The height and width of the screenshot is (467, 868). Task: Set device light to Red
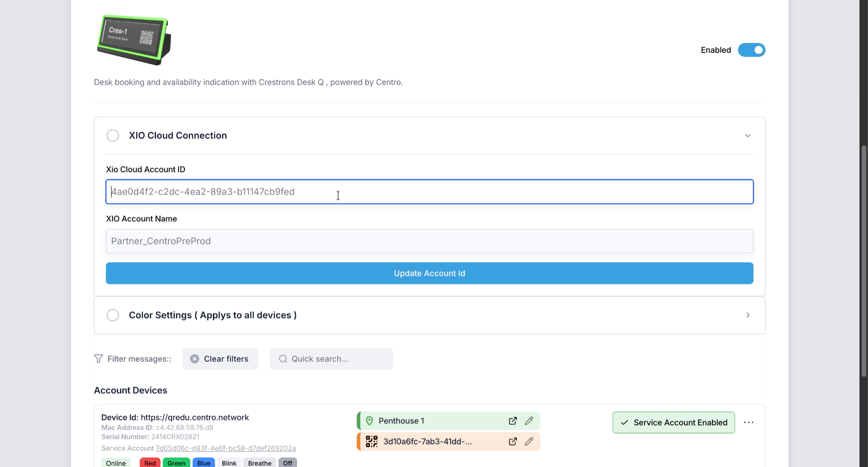click(x=150, y=463)
